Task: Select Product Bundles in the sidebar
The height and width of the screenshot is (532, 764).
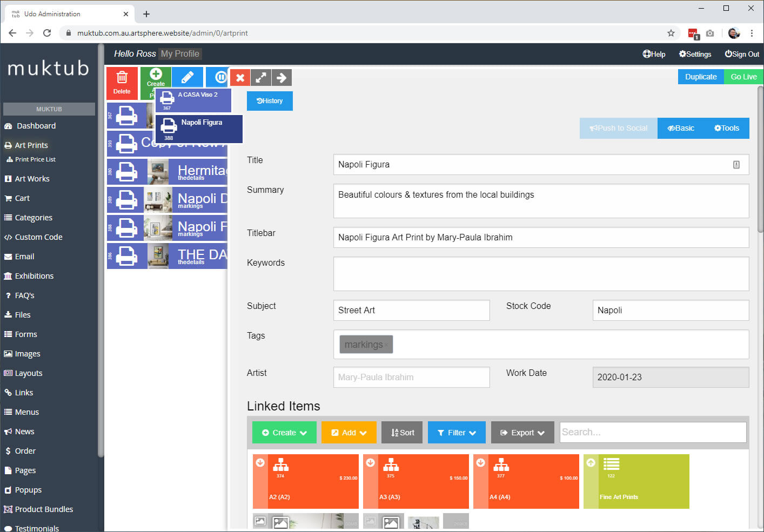Action: pos(44,509)
